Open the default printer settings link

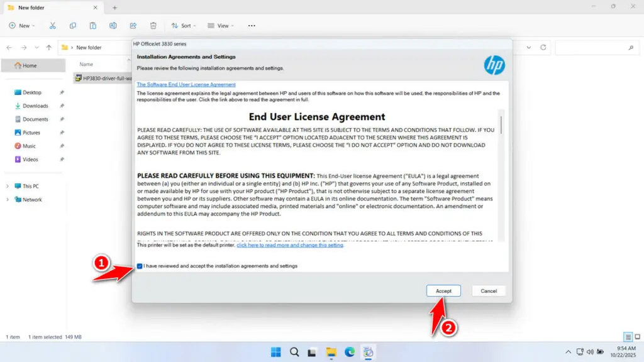(290, 245)
